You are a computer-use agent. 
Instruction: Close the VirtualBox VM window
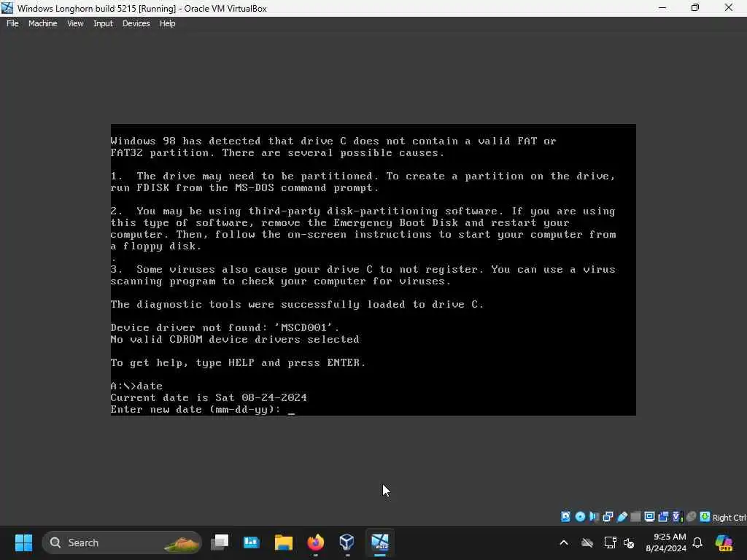point(729,8)
